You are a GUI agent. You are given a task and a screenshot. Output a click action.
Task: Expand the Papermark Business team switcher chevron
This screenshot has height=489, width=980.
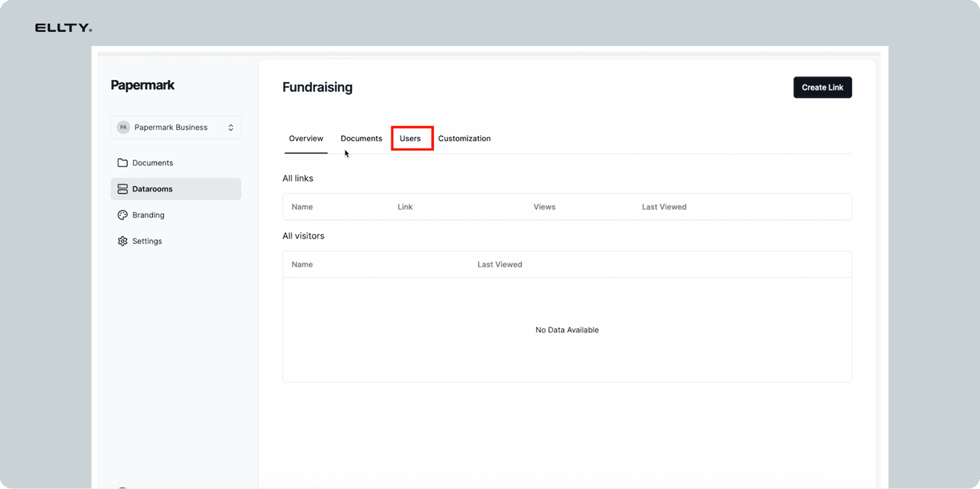tap(231, 127)
